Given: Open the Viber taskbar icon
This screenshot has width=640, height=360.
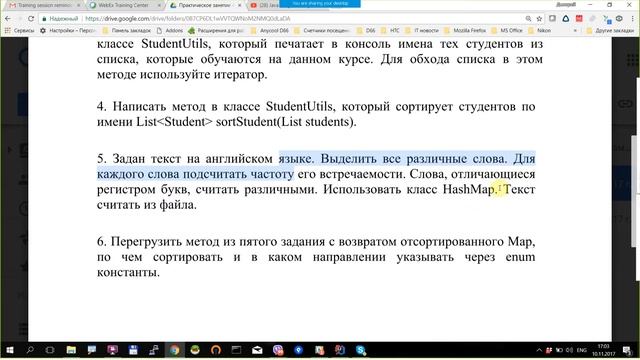Looking at the screenshot, I should point(278,350).
